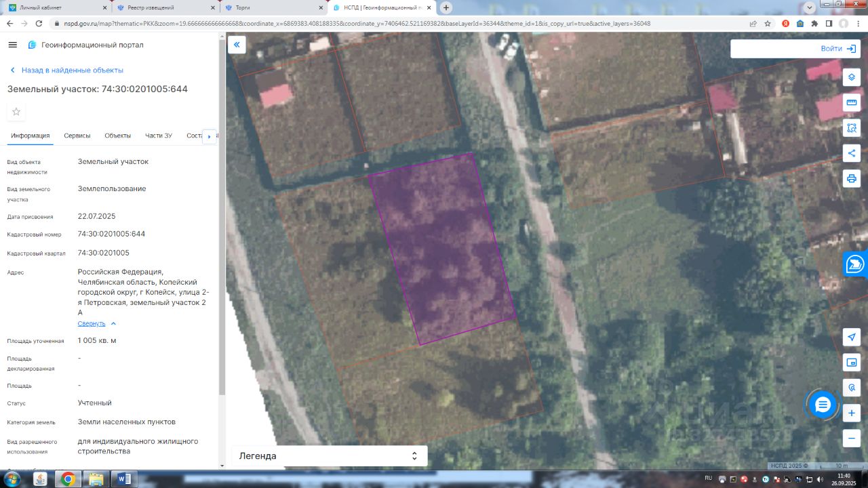The width and height of the screenshot is (868, 488).
Task: Open the Windows Start menu
Action: [x=12, y=479]
